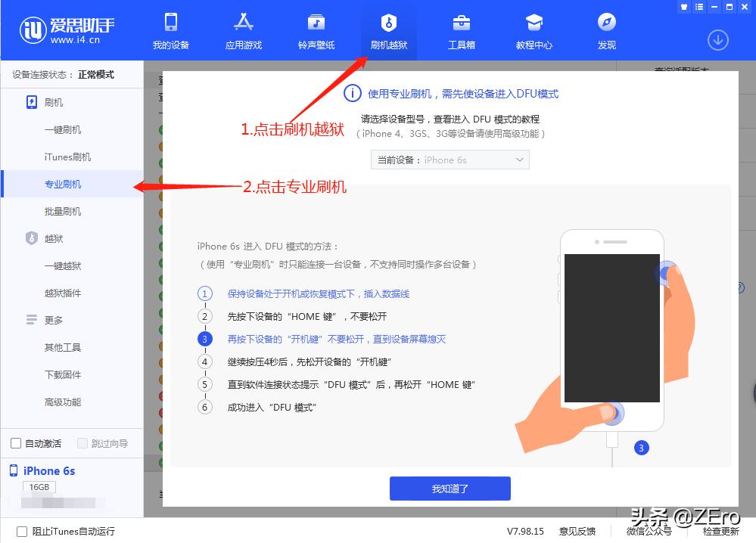756x543 pixels.
Task: Enable 阻止iTunes自动运行 at bottom left
Action: point(22,532)
